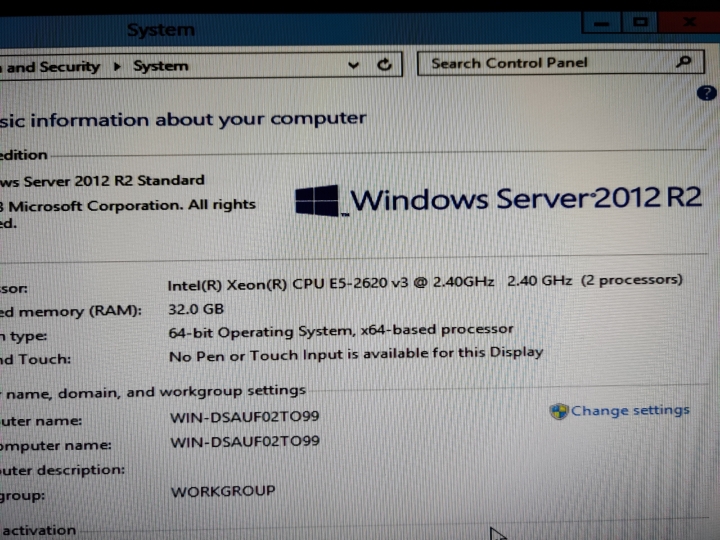Click the 'memory (RAM):' label
Viewport: 720px width, 540px height.
(x=80, y=311)
